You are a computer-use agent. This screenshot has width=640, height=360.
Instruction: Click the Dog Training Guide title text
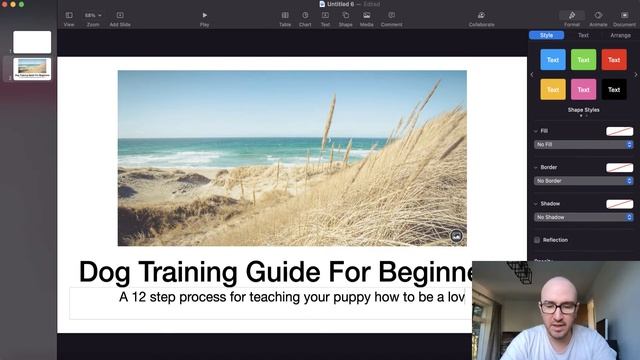pyautogui.click(x=276, y=272)
